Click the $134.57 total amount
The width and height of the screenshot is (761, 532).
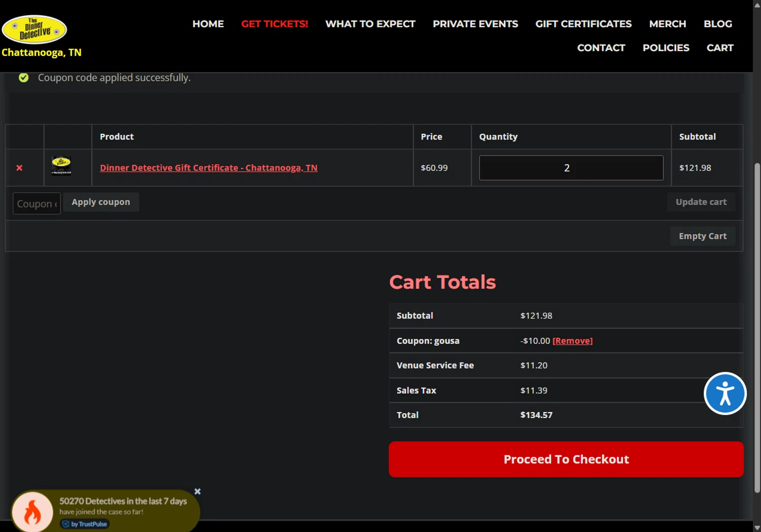(x=536, y=415)
